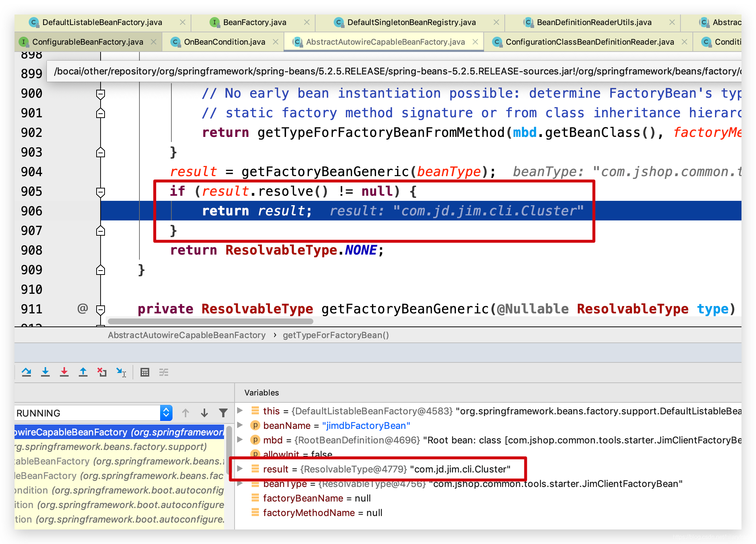This screenshot has height=544, width=756.
Task: Expand the 'result' variable entry
Action: [x=240, y=469]
